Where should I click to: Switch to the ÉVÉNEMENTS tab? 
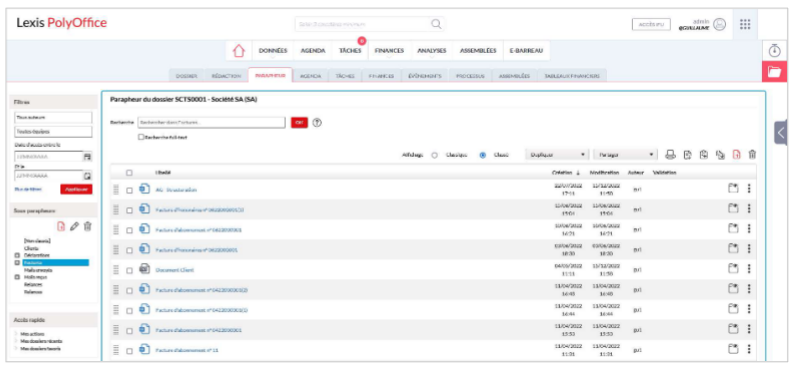pos(424,76)
